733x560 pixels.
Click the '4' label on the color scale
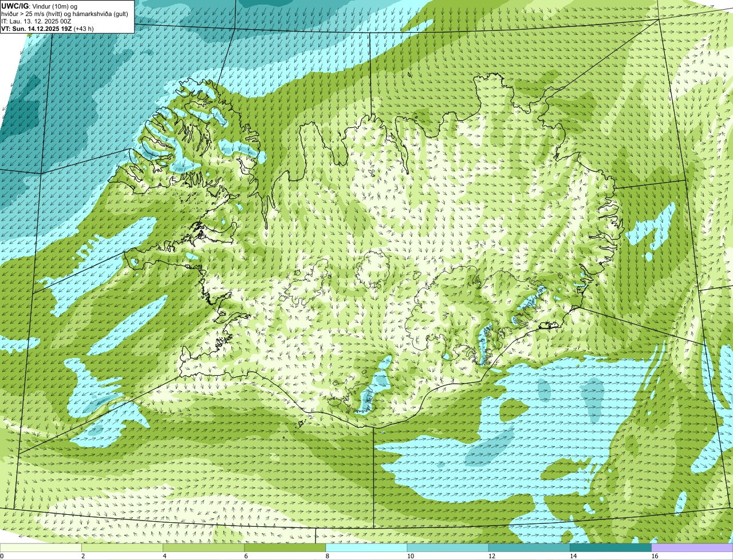click(x=164, y=556)
